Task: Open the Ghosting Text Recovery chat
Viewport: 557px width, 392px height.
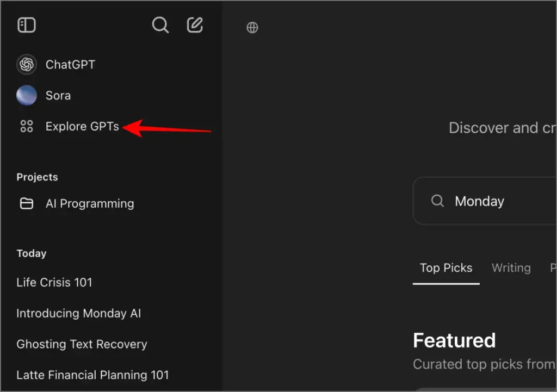Action: click(x=82, y=345)
